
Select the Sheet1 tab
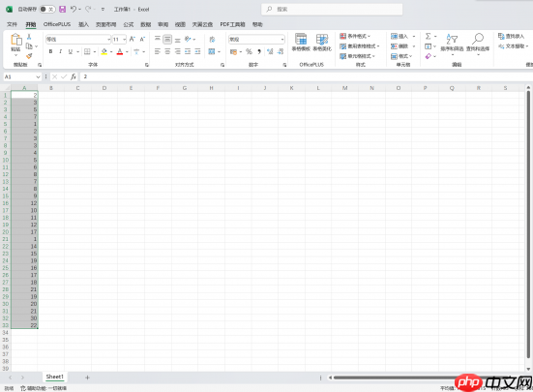[55, 377]
